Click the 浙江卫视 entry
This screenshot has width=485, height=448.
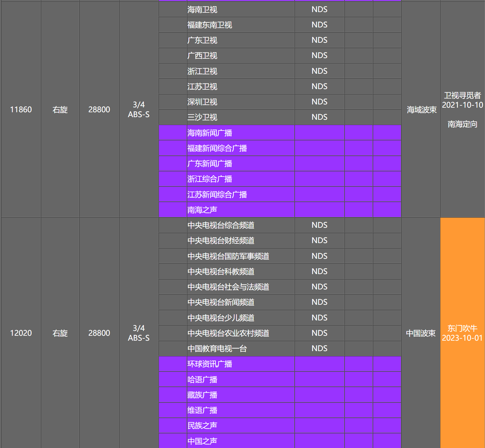pos(241,71)
